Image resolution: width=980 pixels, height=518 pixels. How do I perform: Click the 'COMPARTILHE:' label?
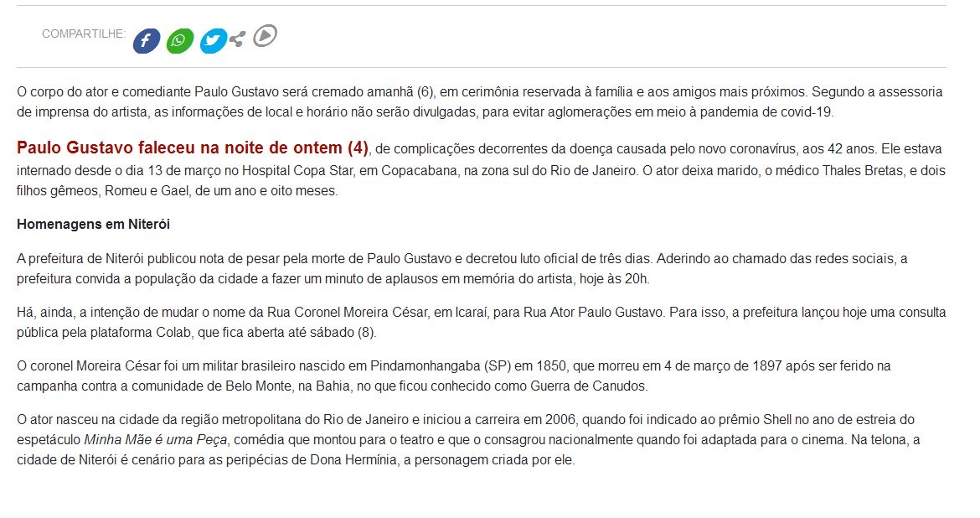(84, 34)
